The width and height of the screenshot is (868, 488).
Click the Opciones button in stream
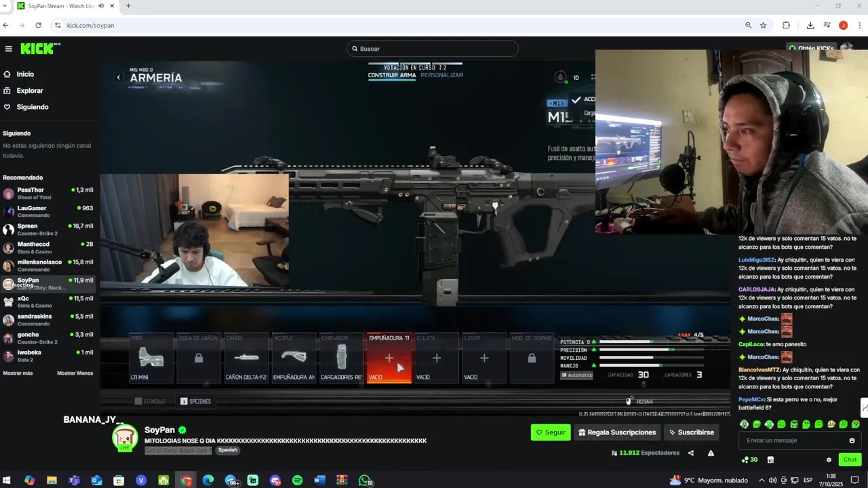196,401
